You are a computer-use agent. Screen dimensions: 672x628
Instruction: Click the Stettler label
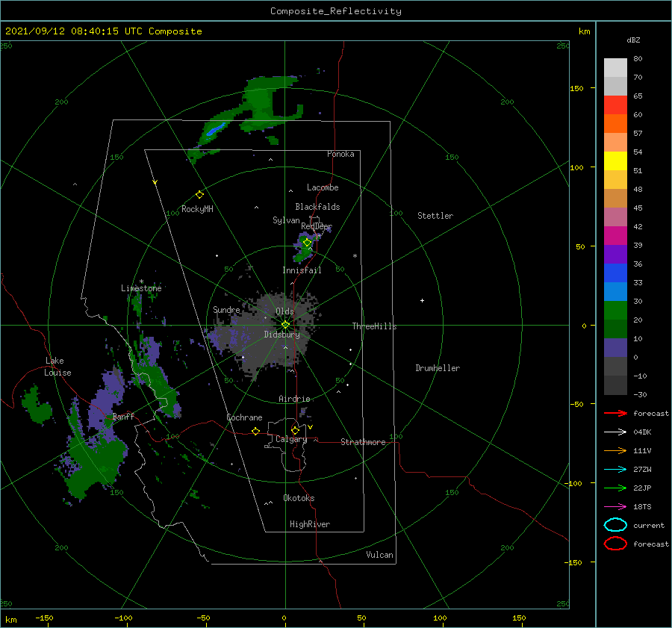(435, 216)
